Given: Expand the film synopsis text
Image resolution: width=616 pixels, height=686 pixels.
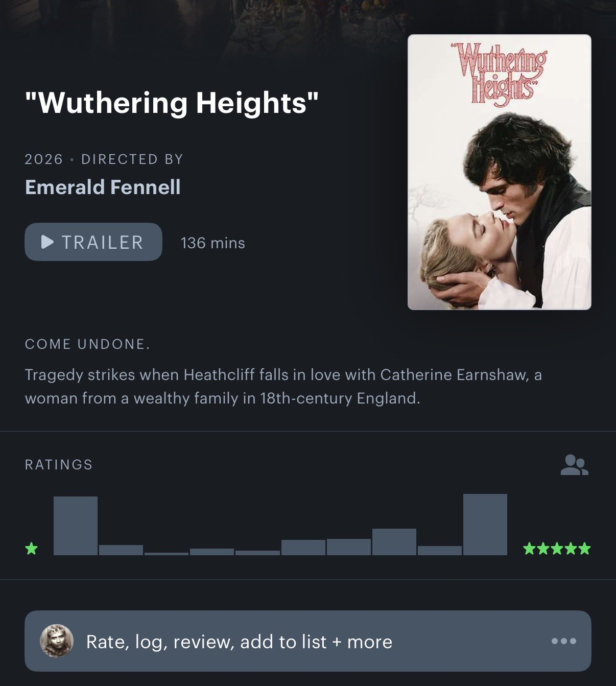Looking at the screenshot, I should 283,386.
